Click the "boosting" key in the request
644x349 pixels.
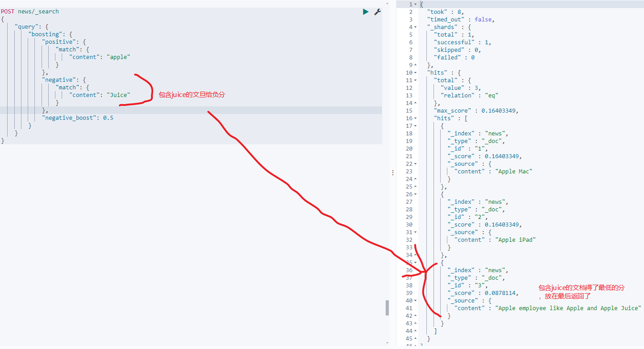click(x=45, y=34)
